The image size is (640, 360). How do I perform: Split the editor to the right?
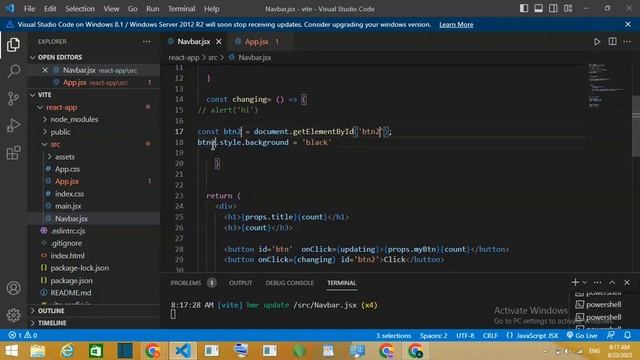pos(612,42)
